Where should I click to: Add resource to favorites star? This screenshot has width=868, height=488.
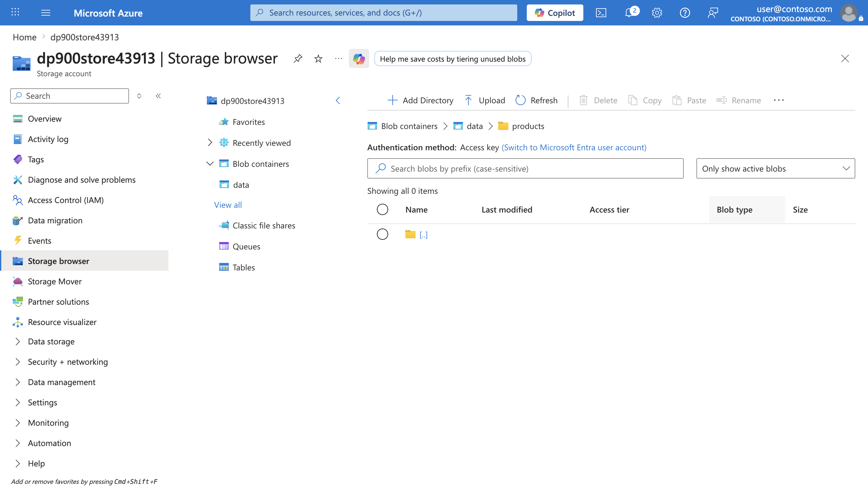coord(318,59)
